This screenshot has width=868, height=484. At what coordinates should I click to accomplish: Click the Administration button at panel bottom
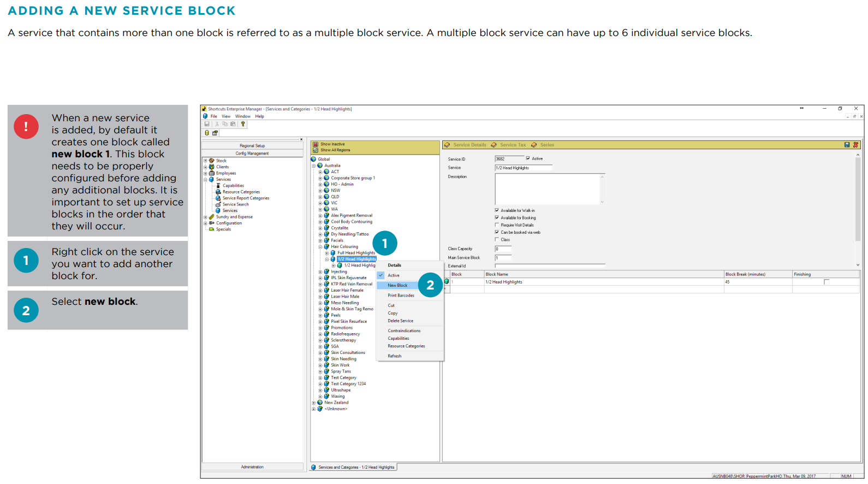252,467
